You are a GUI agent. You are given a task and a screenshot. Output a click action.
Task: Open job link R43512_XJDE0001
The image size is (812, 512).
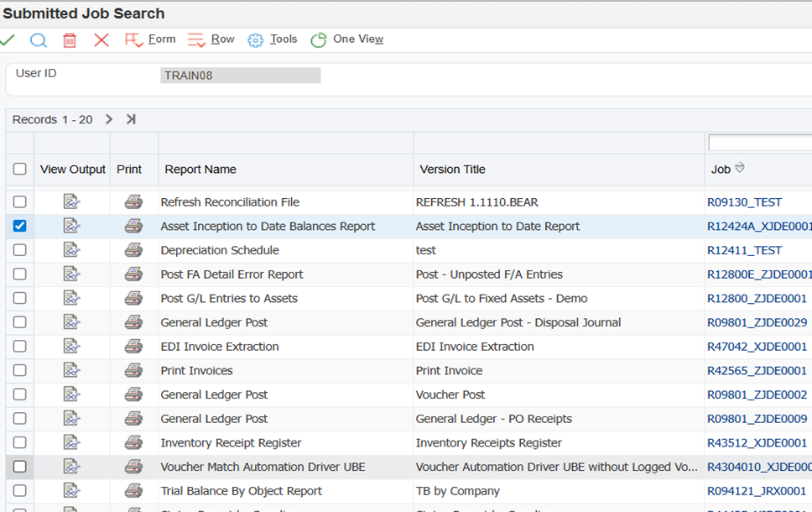coord(757,442)
